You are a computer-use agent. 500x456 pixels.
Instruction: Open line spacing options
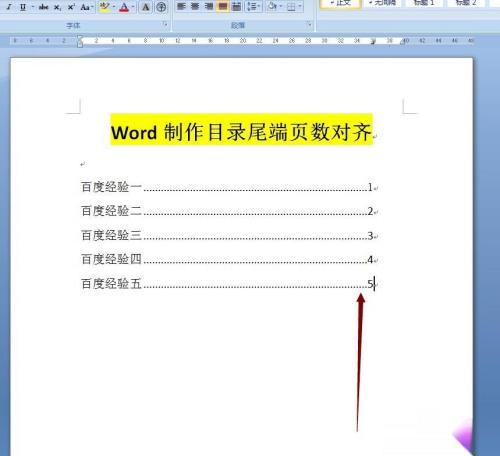pos(253,6)
